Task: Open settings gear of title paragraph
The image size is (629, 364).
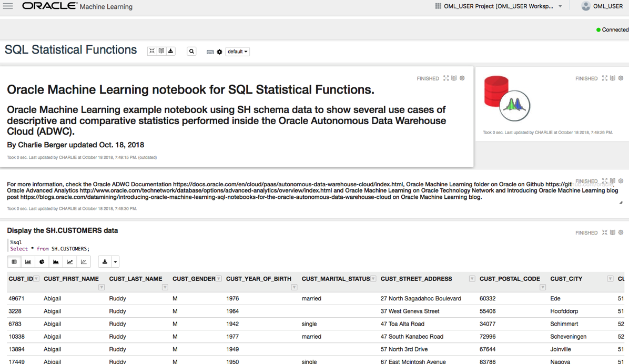Action: click(x=462, y=78)
